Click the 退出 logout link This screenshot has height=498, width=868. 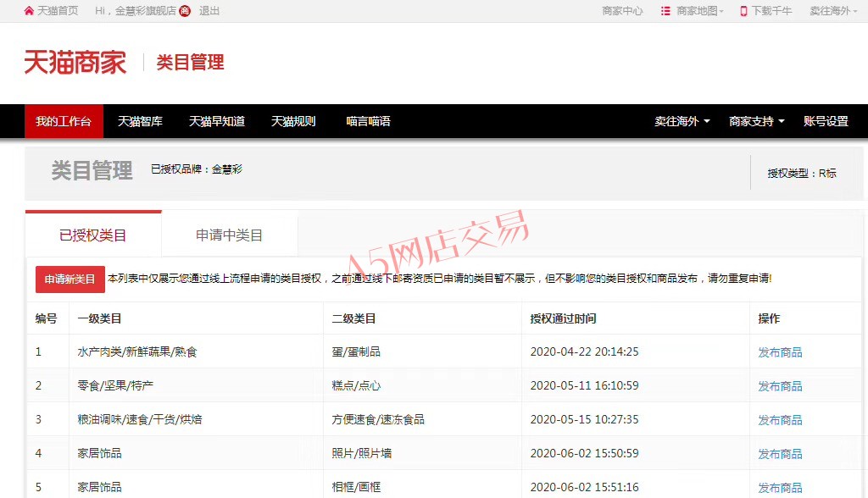(209, 11)
